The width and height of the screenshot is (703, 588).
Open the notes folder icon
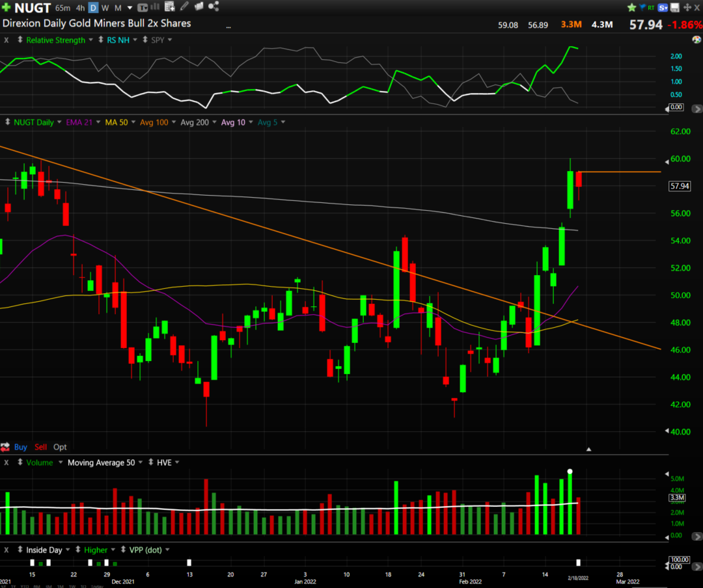(199, 7)
